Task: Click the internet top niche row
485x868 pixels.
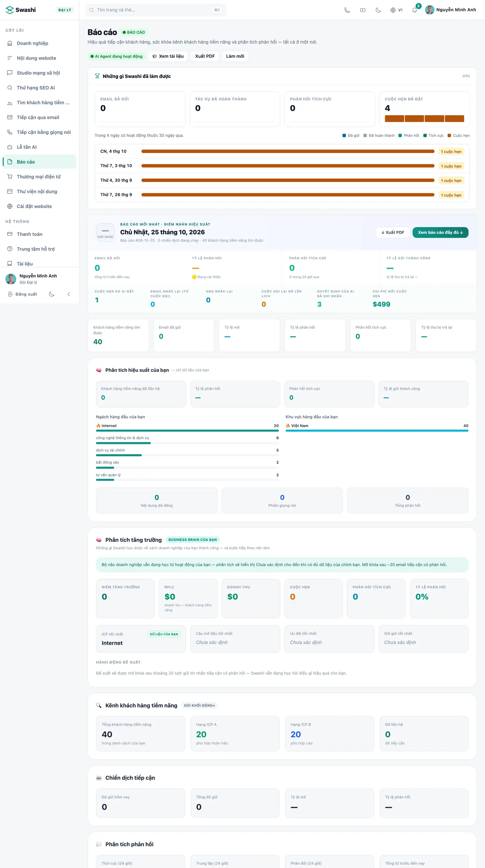Action: click(x=187, y=428)
